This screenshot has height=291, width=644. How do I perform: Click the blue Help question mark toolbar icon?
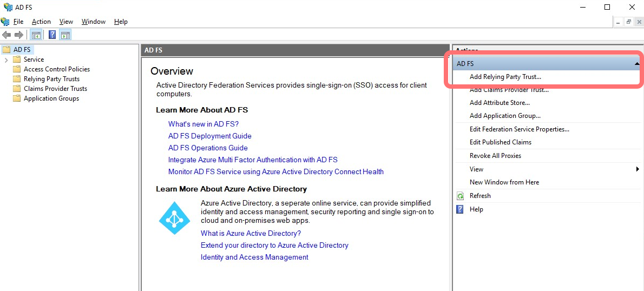coord(52,35)
